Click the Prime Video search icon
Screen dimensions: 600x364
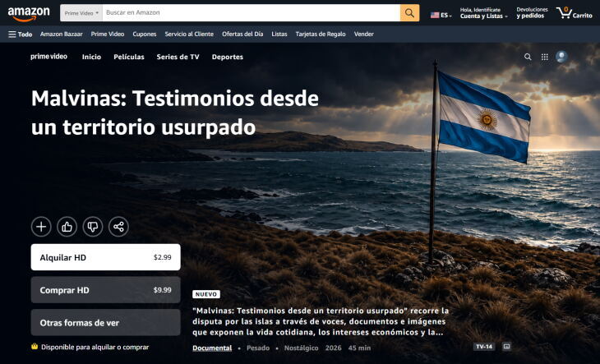pos(528,57)
